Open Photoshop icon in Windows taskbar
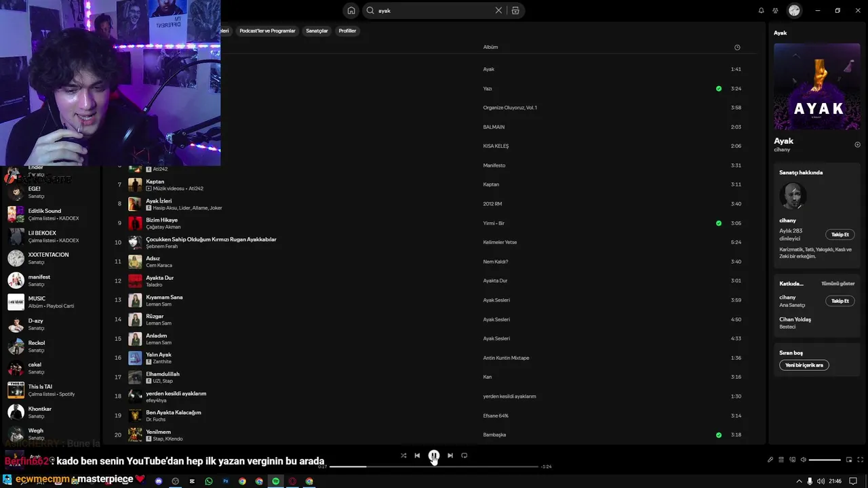This screenshot has width=868, height=488. click(225, 481)
